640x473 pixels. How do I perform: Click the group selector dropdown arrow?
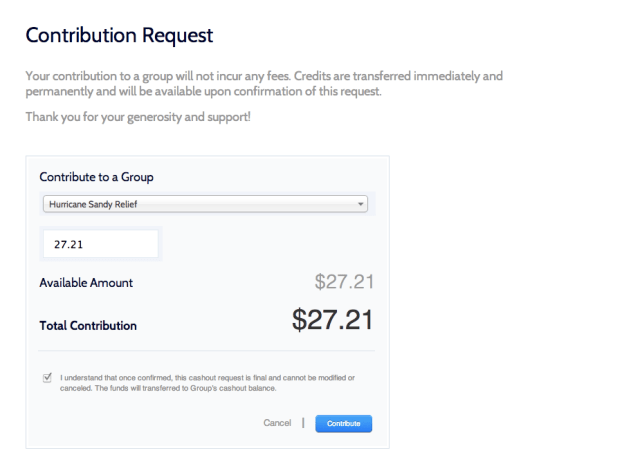(360, 203)
